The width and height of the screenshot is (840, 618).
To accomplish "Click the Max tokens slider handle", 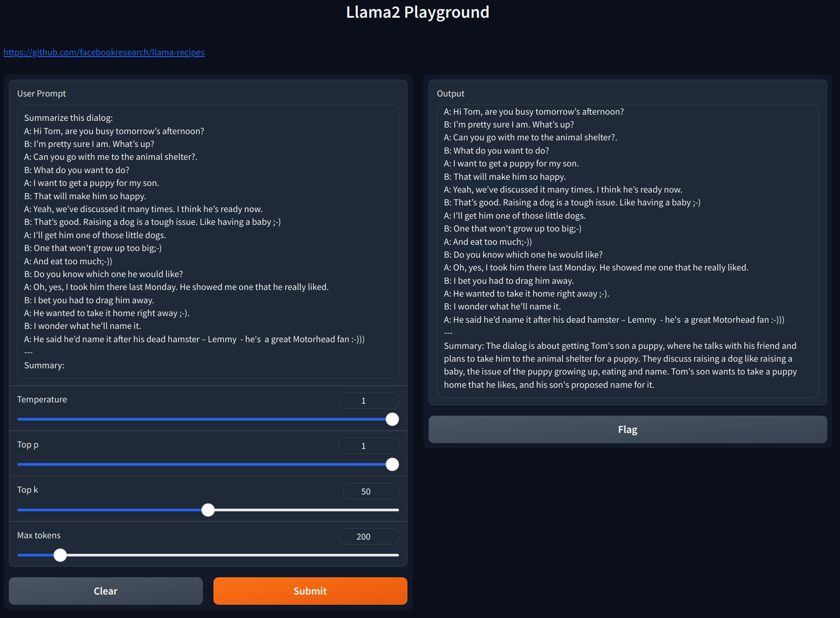I will [x=60, y=555].
